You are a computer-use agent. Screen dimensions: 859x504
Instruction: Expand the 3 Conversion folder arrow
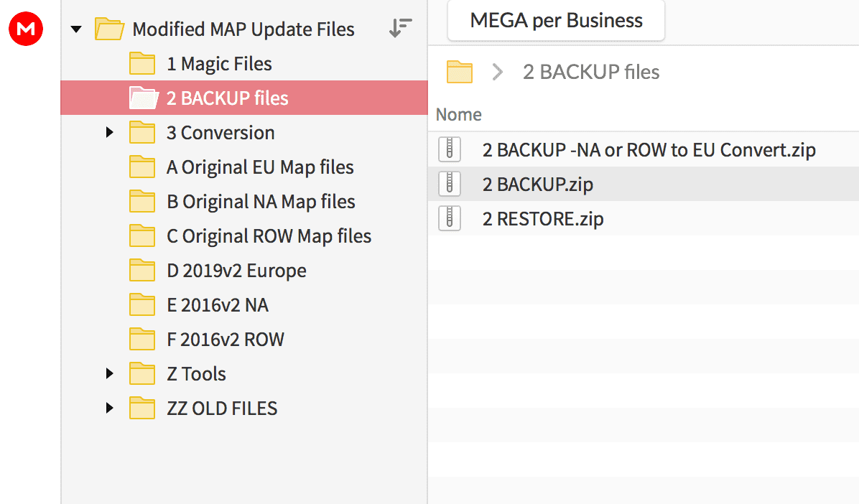(109, 133)
